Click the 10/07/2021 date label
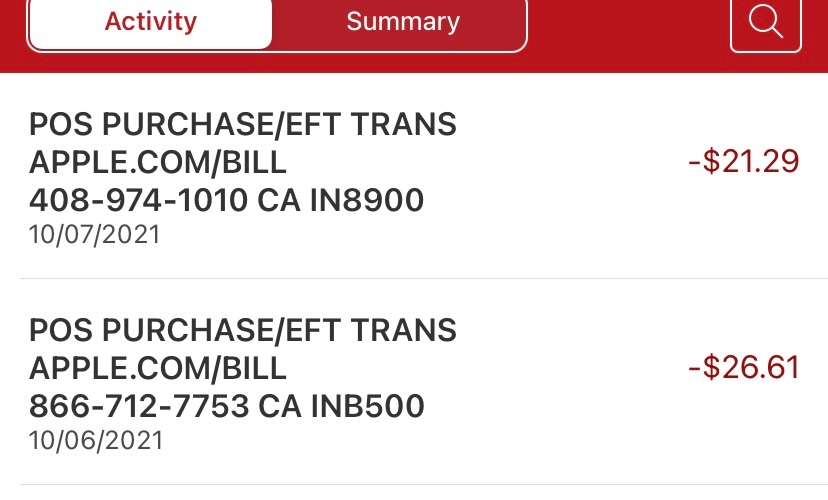This screenshot has height=500, width=828. click(94, 235)
